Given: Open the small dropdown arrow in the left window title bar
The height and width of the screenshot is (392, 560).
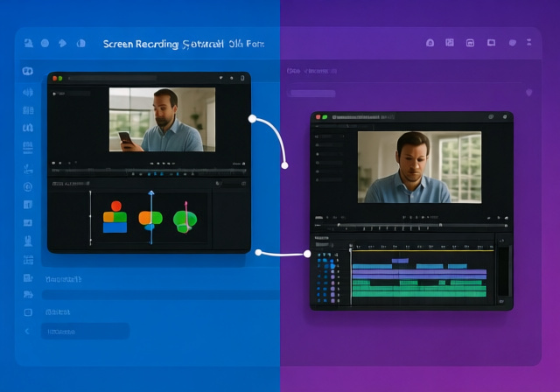Looking at the screenshot, I should 220,78.
